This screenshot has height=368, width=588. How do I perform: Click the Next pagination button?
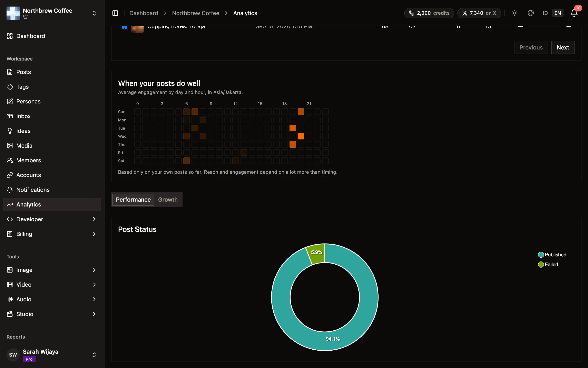pyautogui.click(x=563, y=47)
